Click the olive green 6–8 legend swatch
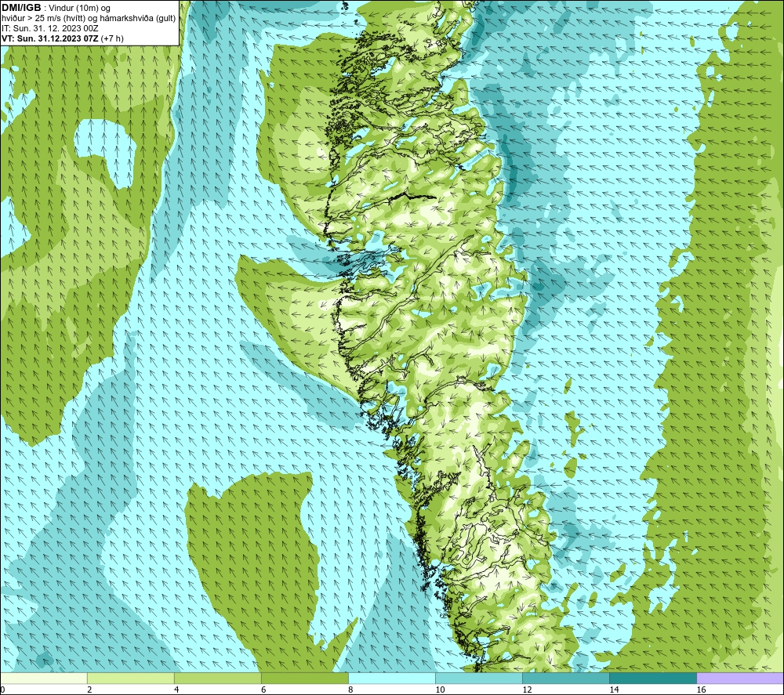 tap(304, 678)
